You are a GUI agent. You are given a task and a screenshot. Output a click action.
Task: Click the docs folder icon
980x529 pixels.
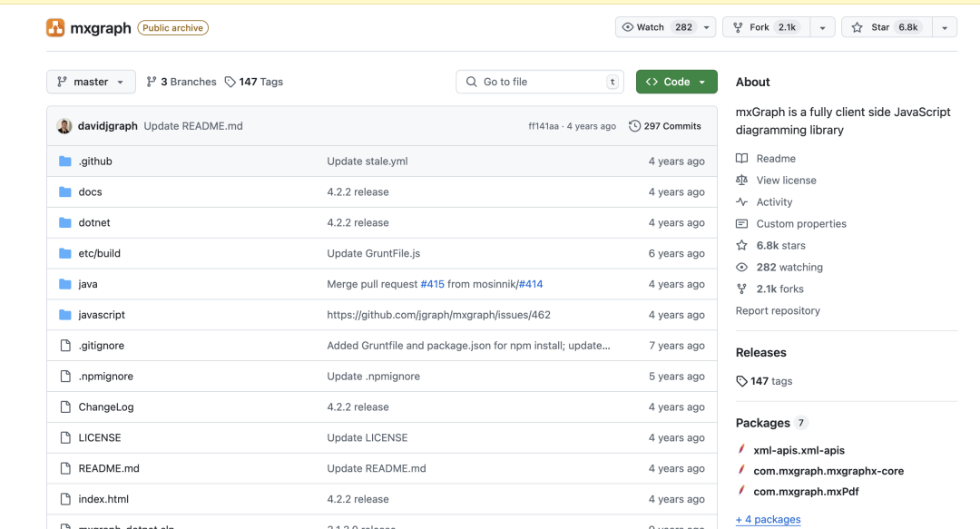tap(65, 192)
